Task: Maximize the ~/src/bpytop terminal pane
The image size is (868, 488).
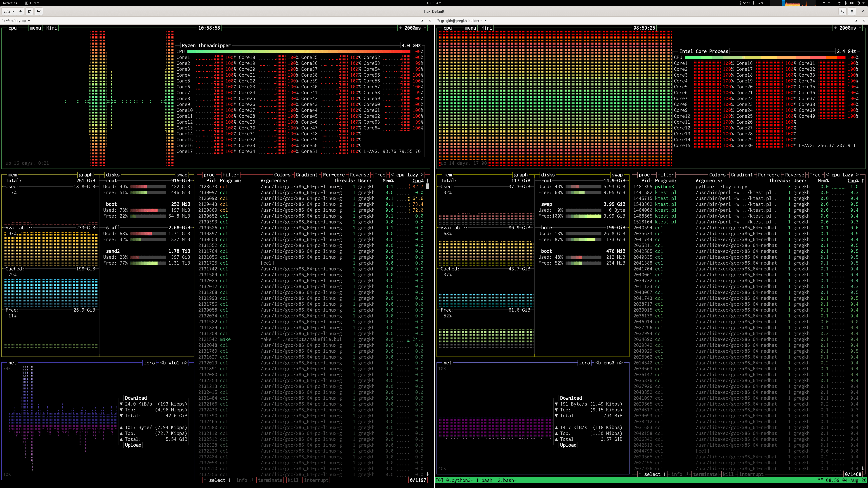Action: (x=422, y=21)
